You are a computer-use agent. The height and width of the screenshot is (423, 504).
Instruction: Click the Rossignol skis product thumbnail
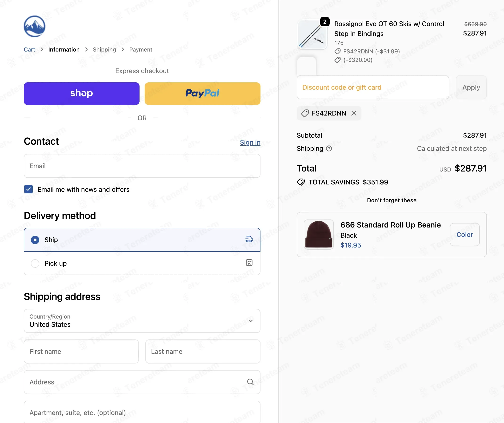pyautogui.click(x=312, y=35)
